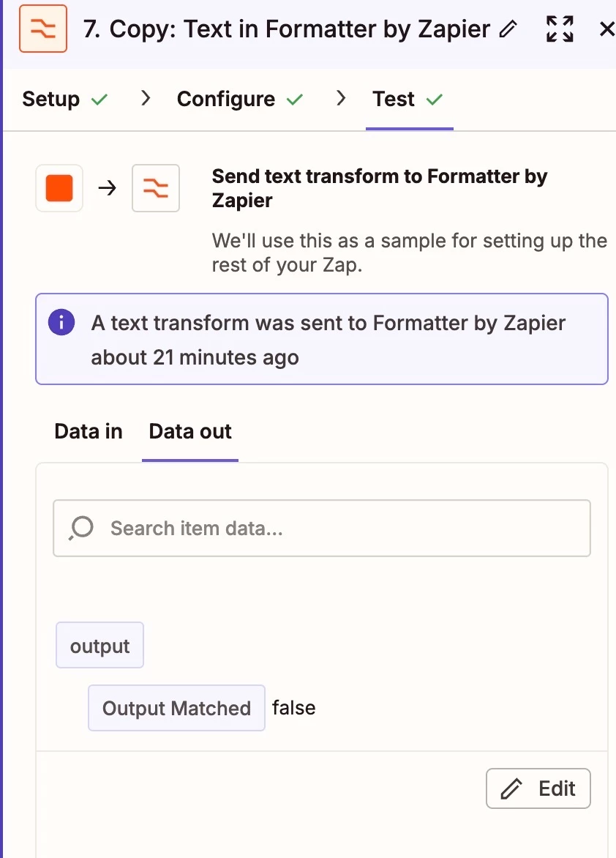Click the Edit button

click(x=538, y=788)
